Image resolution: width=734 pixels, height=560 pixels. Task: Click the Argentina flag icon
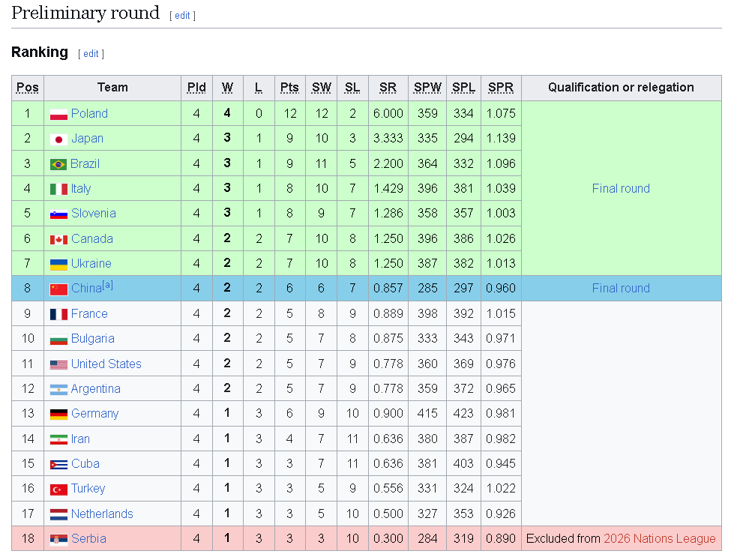58,390
